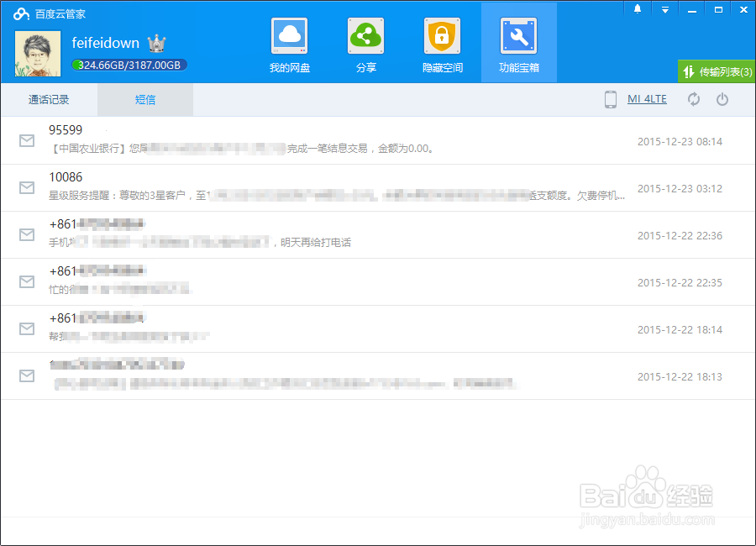Click envelope icon of 22:35 message
Viewport: 756px width, 546px height.
pyautogui.click(x=27, y=281)
